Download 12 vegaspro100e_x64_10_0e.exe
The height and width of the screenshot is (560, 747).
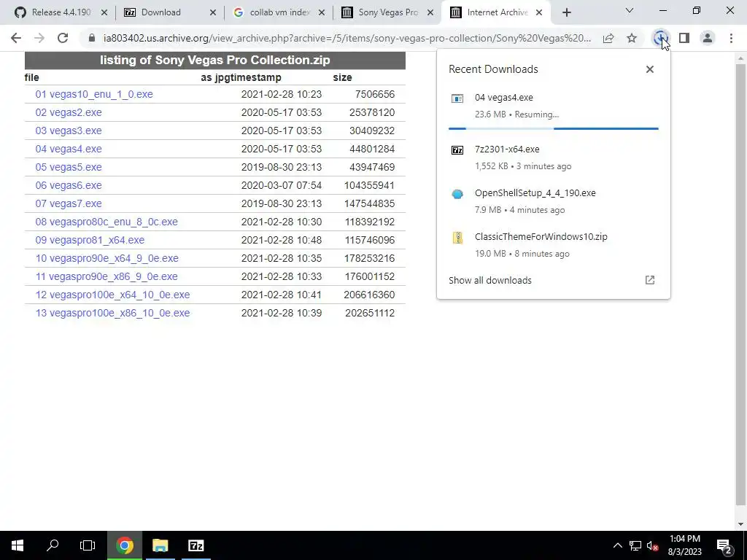[112, 295]
